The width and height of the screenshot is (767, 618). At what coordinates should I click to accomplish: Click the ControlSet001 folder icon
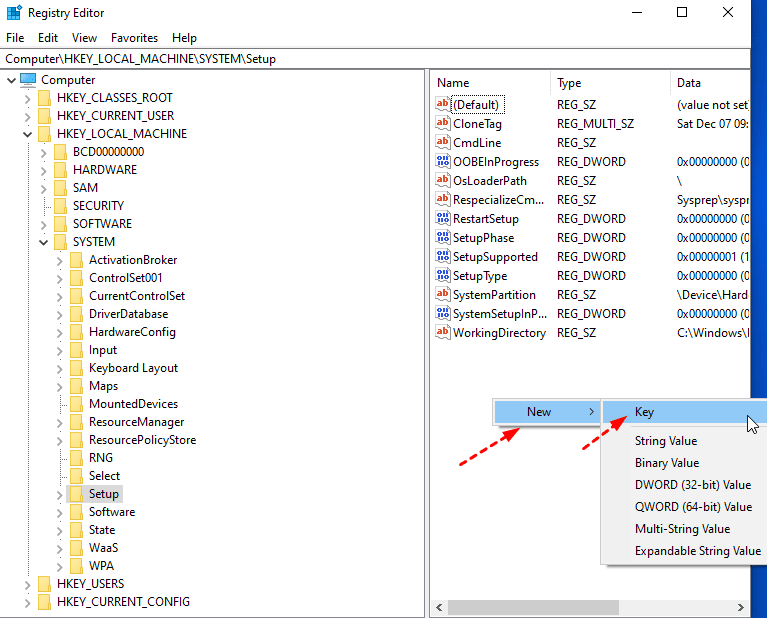coord(76,278)
